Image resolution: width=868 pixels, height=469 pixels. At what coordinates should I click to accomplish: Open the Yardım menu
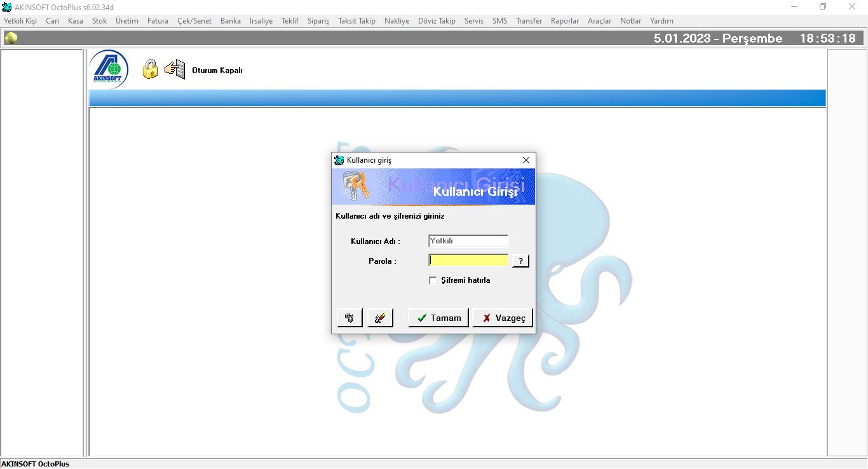(661, 21)
